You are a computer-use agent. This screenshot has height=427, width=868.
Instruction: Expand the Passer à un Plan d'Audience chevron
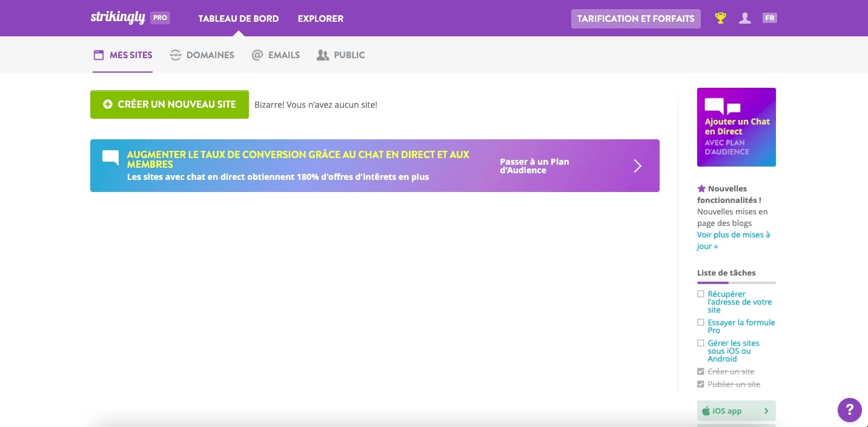pos(637,165)
